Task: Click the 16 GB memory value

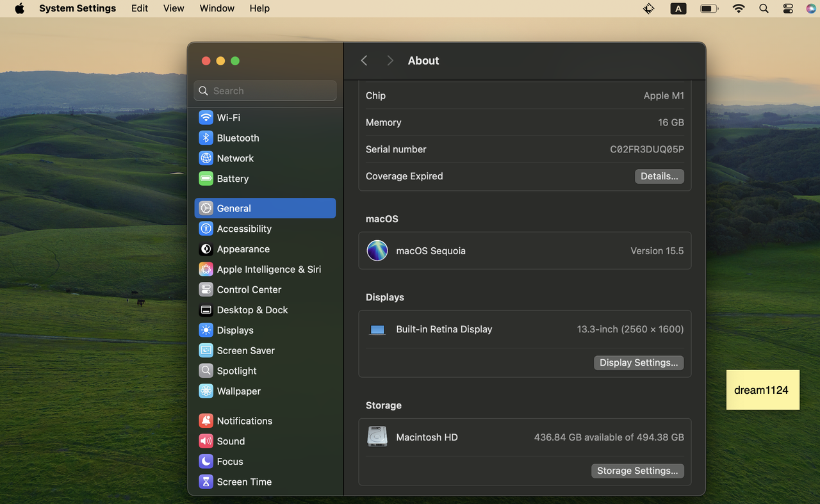Action: pos(671,122)
